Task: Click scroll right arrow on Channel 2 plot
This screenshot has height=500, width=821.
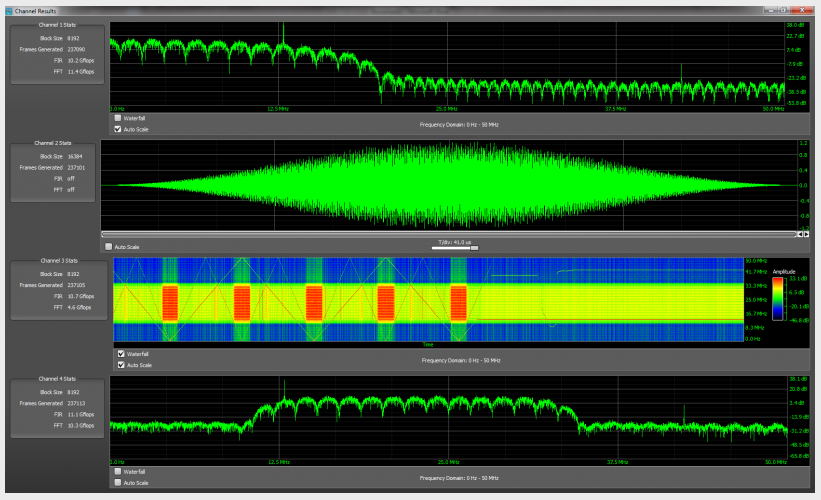Action: click(x=805, y=234)
